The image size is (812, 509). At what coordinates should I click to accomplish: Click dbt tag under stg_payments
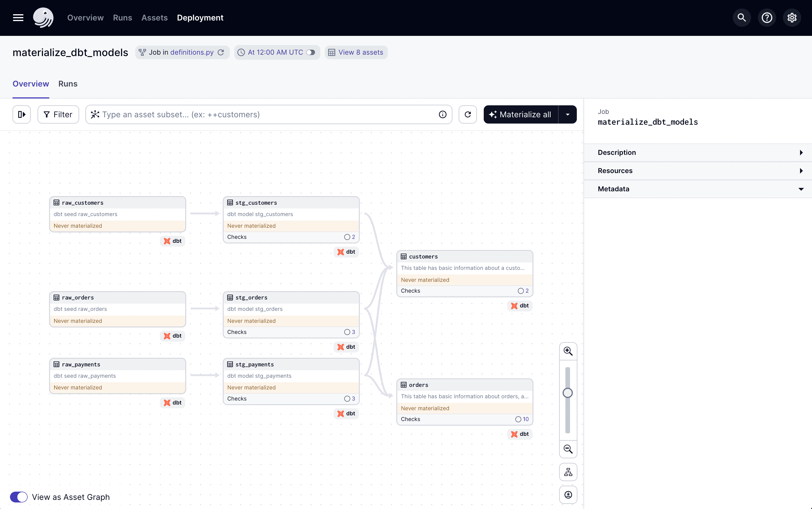coord(346,413)
